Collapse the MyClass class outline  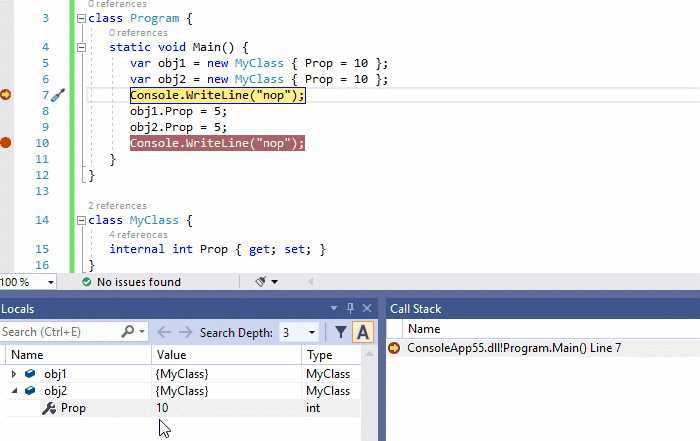[81, 220]
